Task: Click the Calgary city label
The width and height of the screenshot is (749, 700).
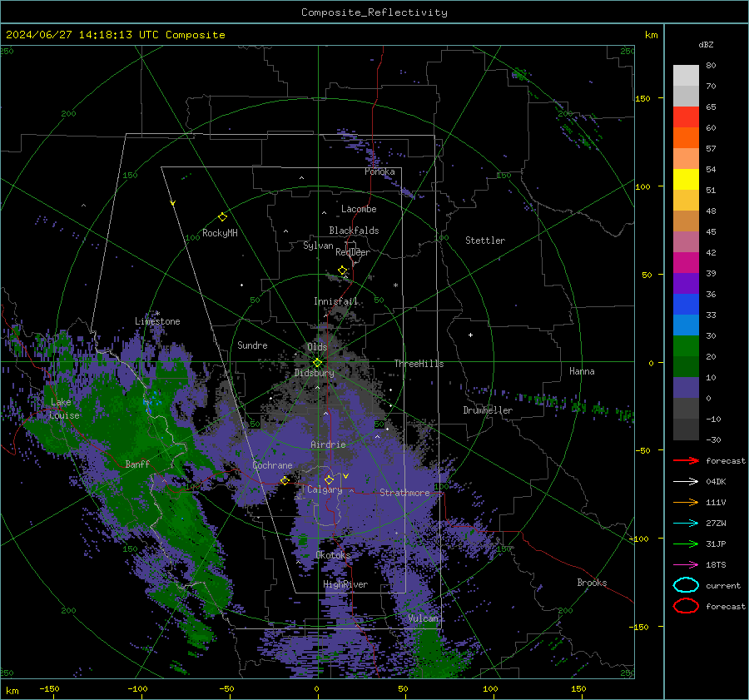Action: 325,489
